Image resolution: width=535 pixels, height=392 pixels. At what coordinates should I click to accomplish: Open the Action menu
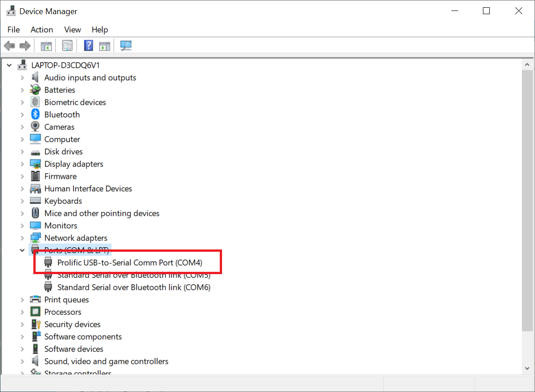pyautogui.click(x=42, y=30)
